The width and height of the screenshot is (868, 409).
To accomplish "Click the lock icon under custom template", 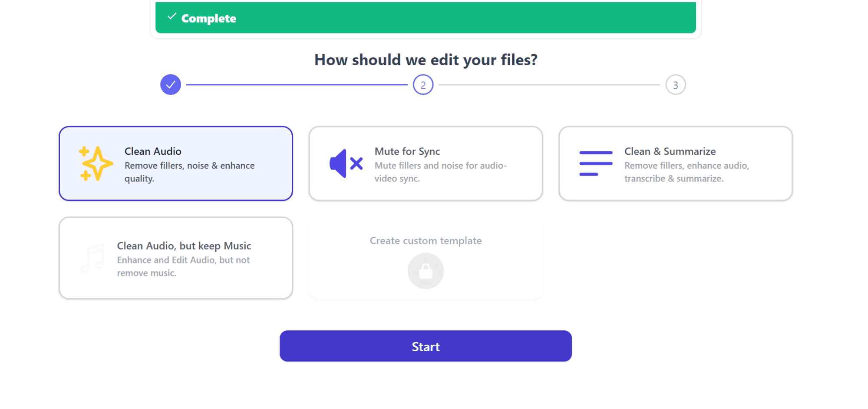I will coord(426,271).
